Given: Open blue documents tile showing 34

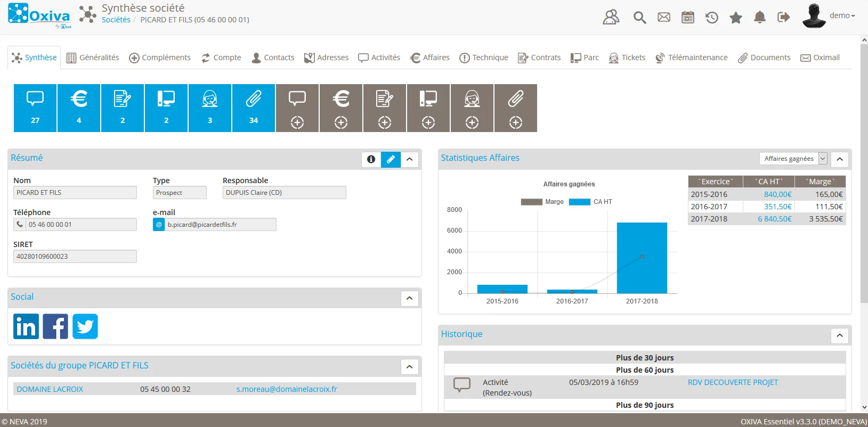Looking at the screenshot, I should point(254,108).
